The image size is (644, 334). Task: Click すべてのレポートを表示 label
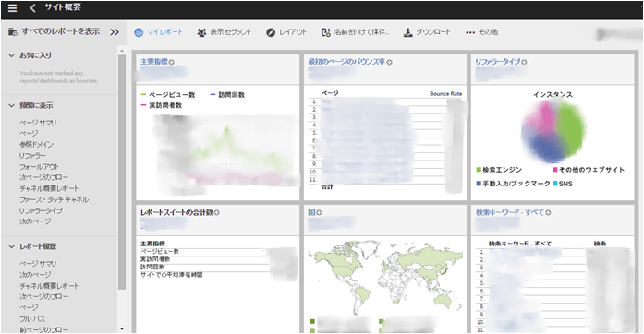(x=61, y=31)
